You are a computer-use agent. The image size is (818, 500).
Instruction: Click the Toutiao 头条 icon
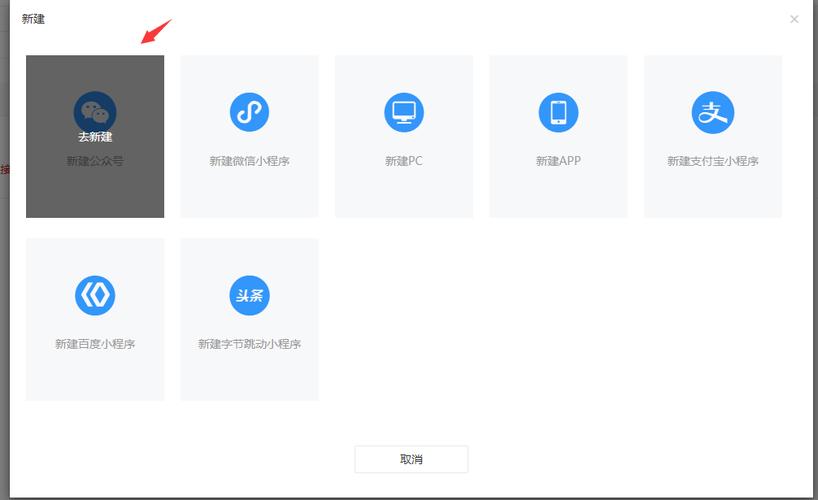coord(249,295)
